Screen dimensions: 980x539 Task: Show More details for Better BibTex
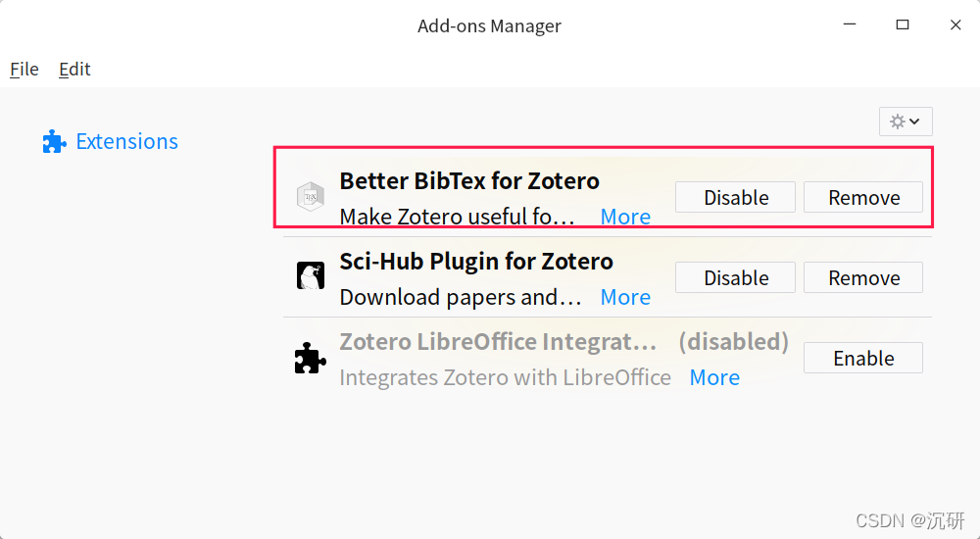tap(625, 217)
